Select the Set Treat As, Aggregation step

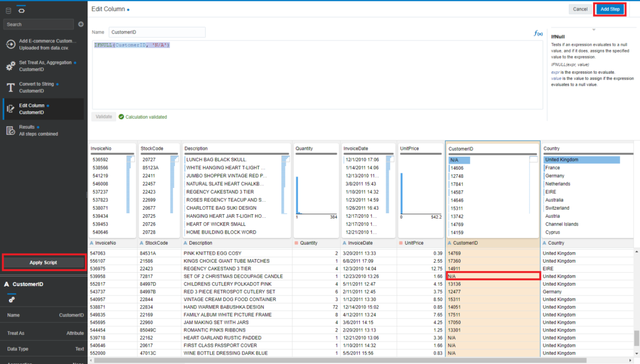[x=43, y=66]
